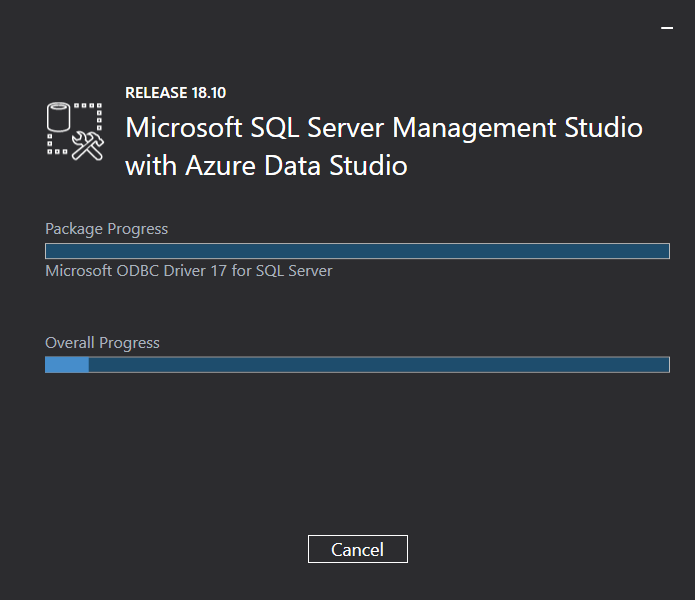Click the 'Microsoft SQL Server Management Studio' title

(x=384, y=128)
